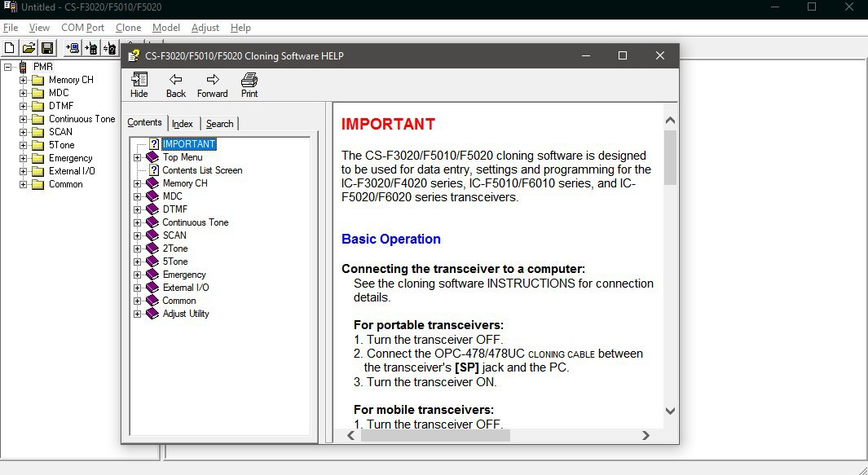Open the Adjust menu
The height and width of the screenshot is (475, 868).
pyautogui.click(x=205, y=28)
